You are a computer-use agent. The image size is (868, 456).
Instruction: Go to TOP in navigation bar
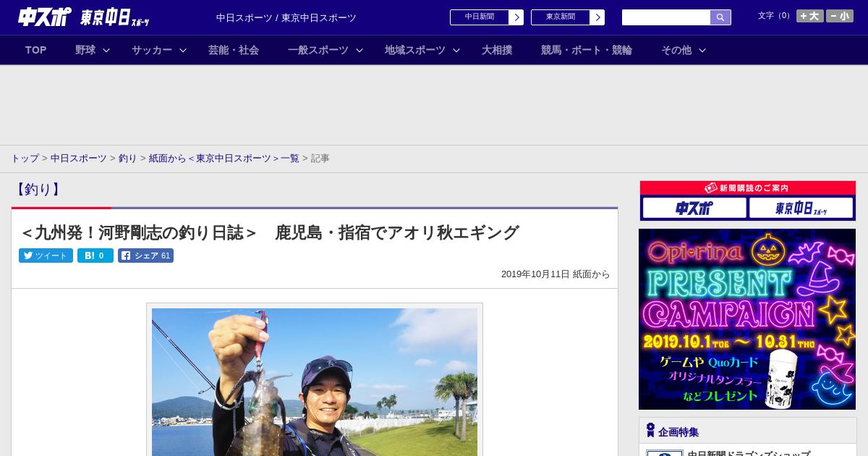[x=35, y=50]
